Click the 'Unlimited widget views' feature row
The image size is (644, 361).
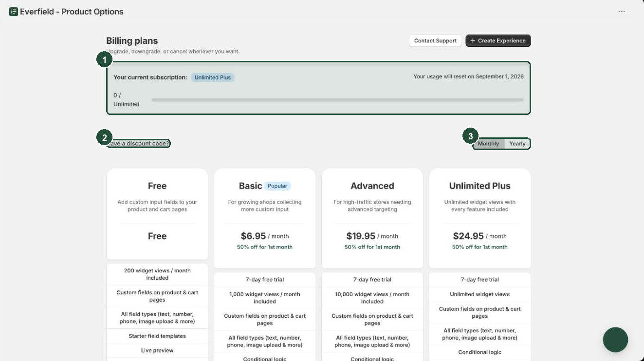point(480,294)
